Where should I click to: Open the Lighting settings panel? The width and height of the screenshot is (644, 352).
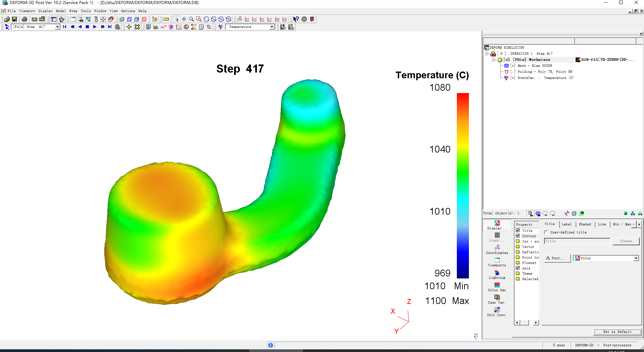click(x=497, y=274)
